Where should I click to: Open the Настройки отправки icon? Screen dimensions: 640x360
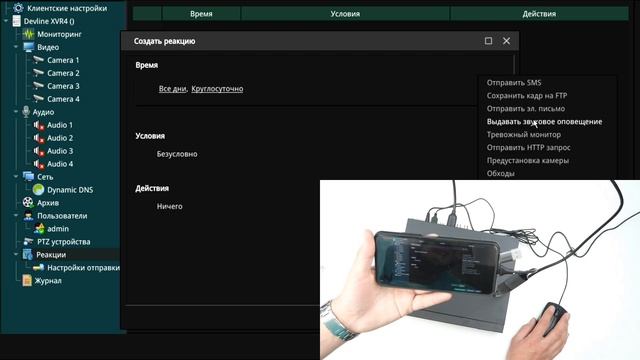(38, 267)
